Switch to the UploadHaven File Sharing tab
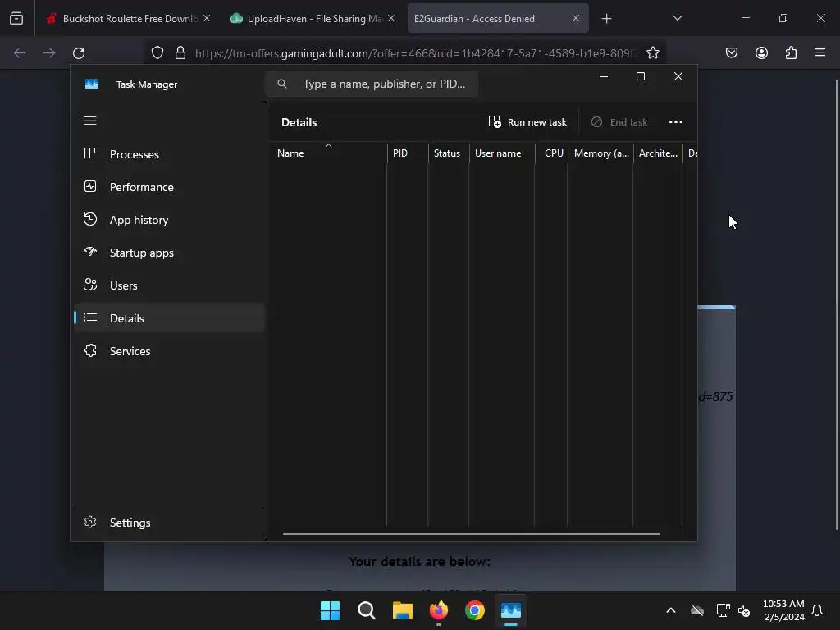This screenshot has width=840, height=630. pos(313,18)
